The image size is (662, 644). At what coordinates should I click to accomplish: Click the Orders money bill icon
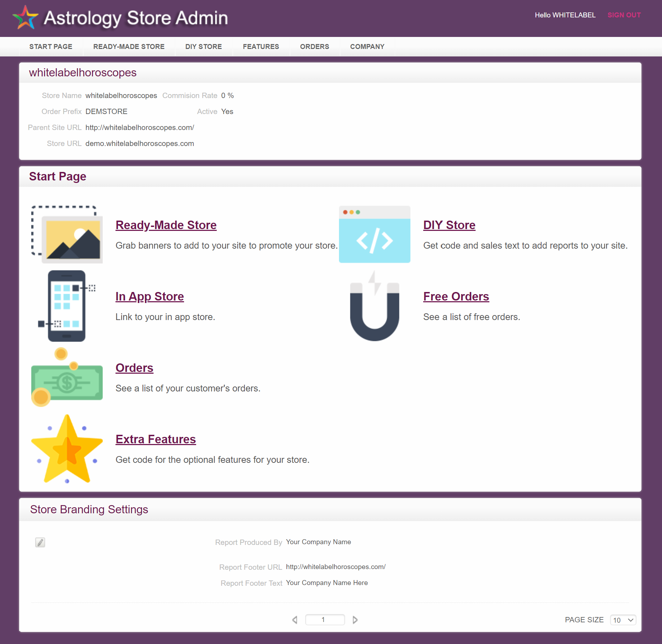tap(67, 377)
